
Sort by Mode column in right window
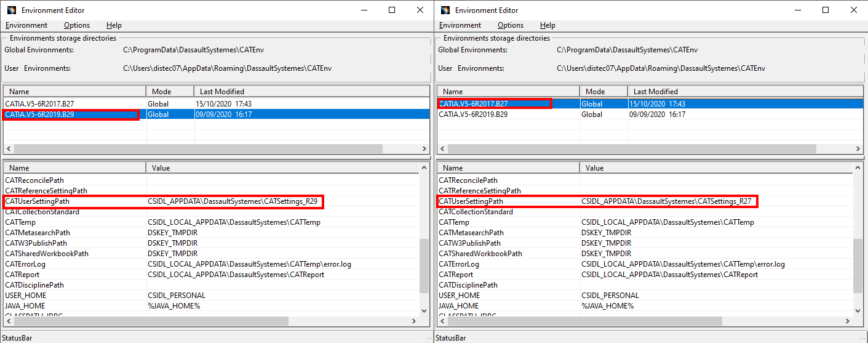(595, 92)
